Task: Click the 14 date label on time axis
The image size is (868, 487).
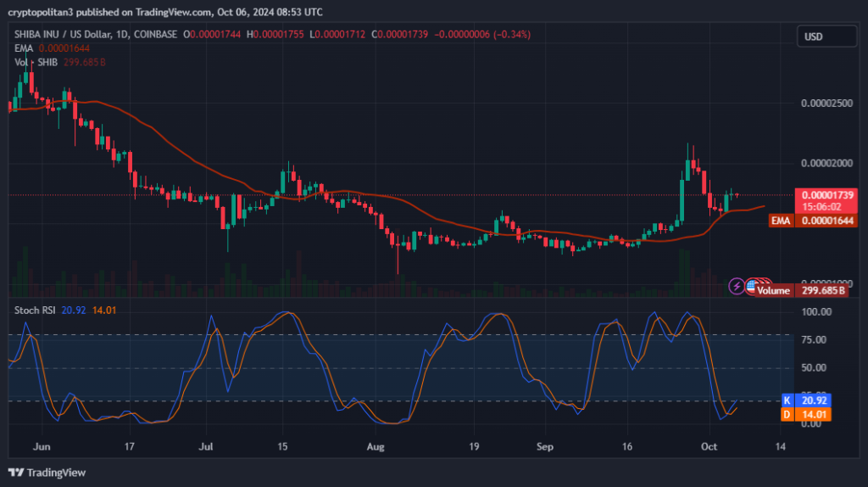Action: pyautogui.click(x=780, y=446)
